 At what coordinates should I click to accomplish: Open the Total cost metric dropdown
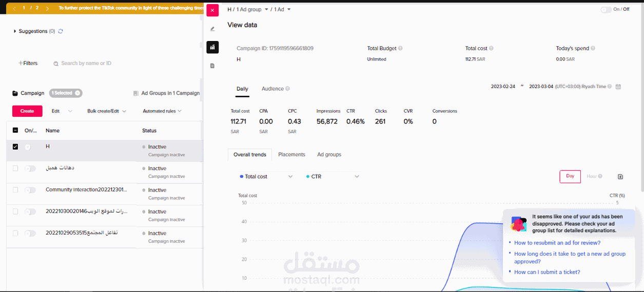(266, 176)
